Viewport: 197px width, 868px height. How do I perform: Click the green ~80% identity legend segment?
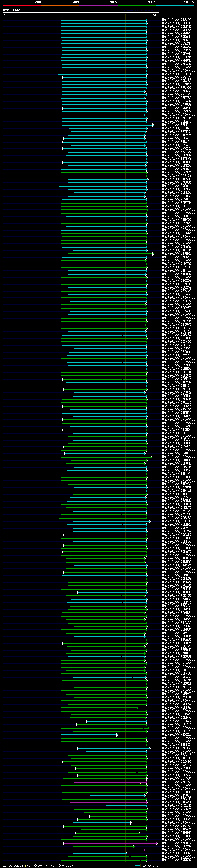click(137, 6)
